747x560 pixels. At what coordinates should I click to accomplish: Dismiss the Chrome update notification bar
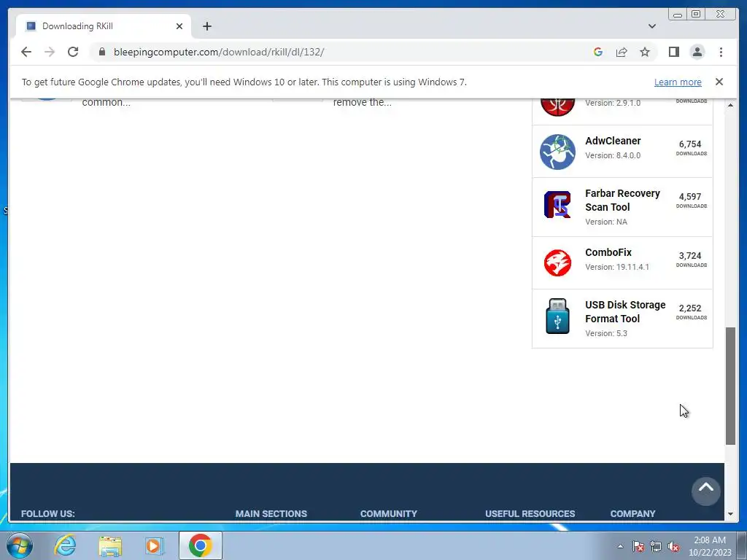click(719, 82)
